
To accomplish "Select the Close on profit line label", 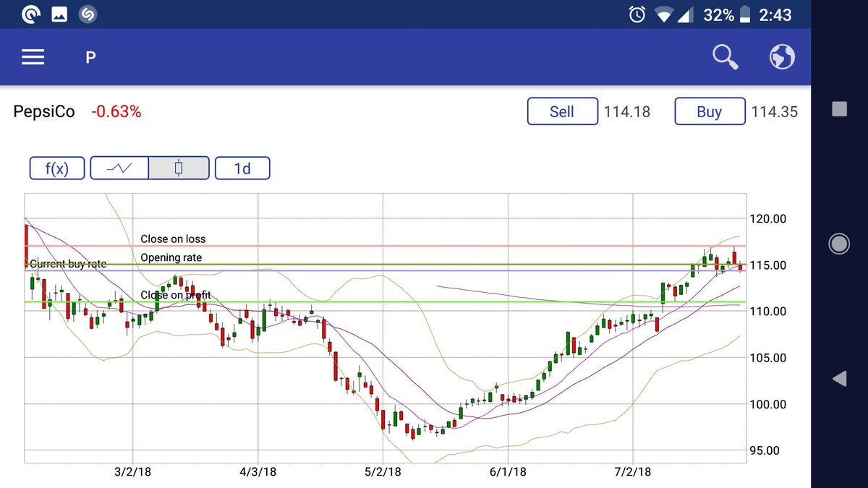I will click(x=176, y=295).
